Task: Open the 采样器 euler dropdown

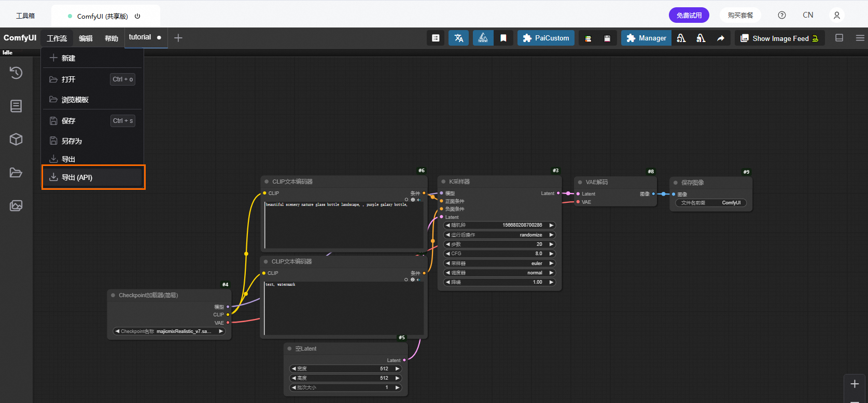Action: pos(499,263)
